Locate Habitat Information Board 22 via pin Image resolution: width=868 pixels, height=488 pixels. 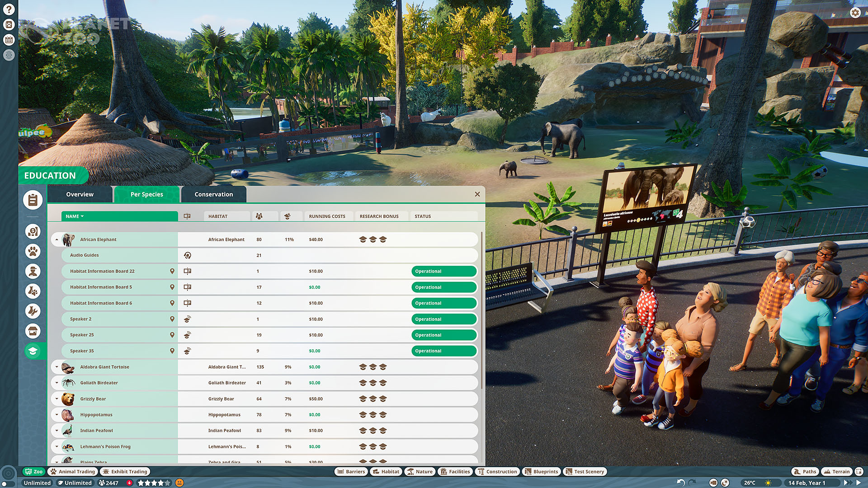[172, 271]
